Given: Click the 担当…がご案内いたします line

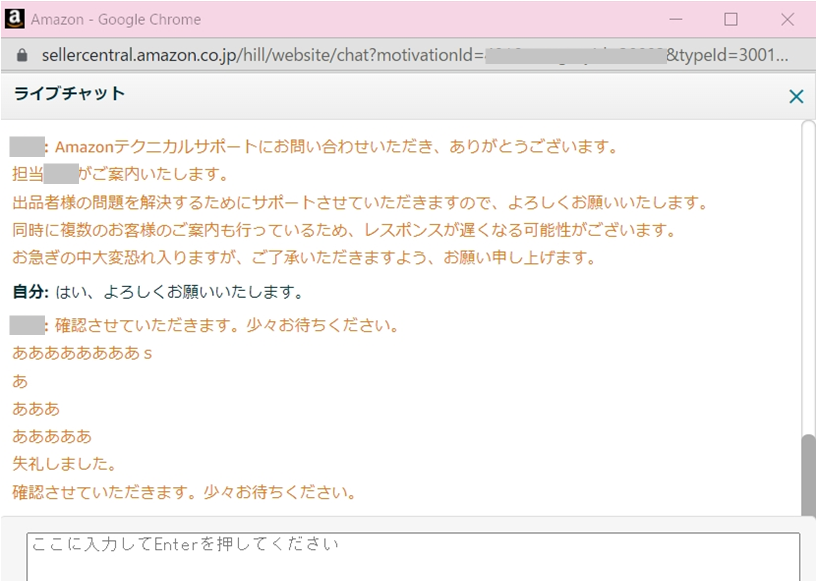Looking at the screenshot, I should [120, 174].
